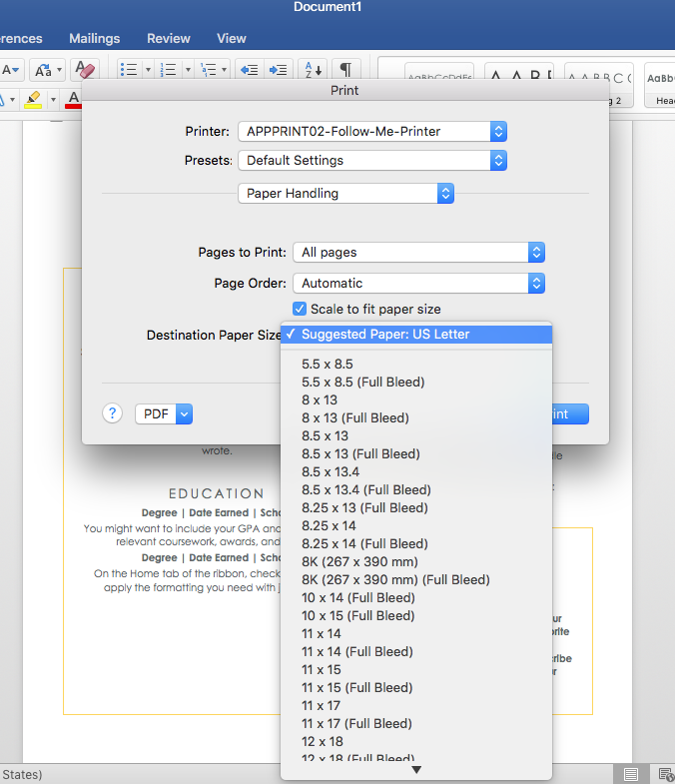The image size is (675, 784).
Task: Click the increase indent icon
Action: [278, 70]
